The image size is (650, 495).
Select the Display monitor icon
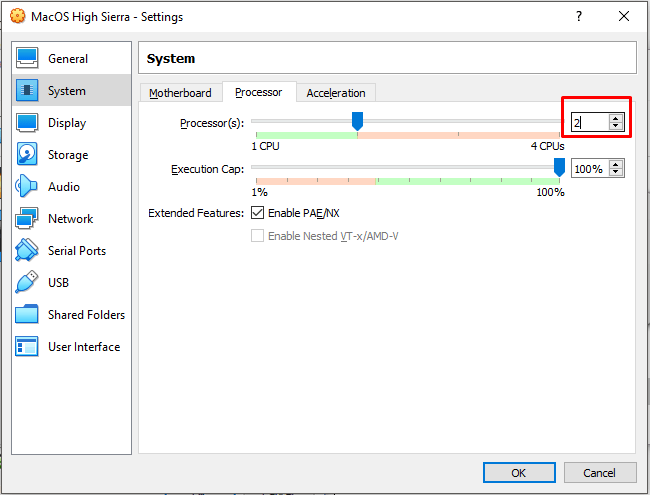pyautogui.click(x=28, y=123)
